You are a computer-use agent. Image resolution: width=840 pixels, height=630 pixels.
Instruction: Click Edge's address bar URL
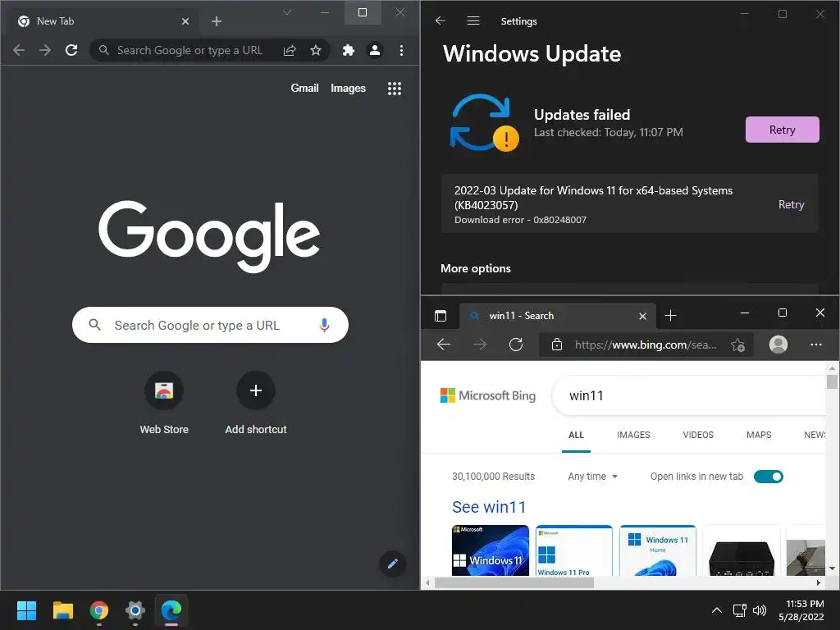[645, 345]
